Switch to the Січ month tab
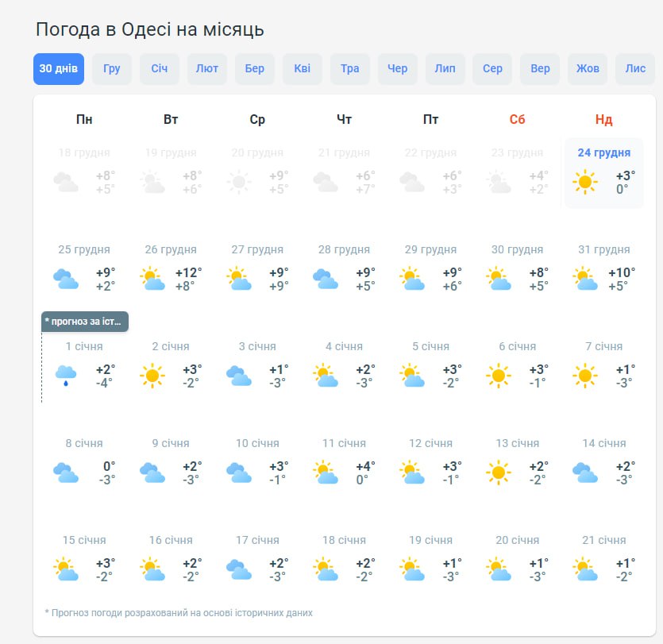The image size is (663, 644). (160, 69)
